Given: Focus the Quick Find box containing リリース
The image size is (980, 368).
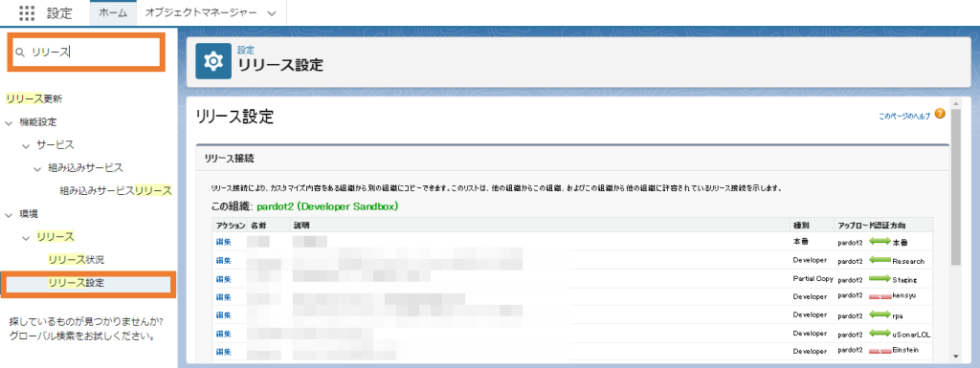Looking at the screenshot, I should pyautogui.click(x=86, y=53).
